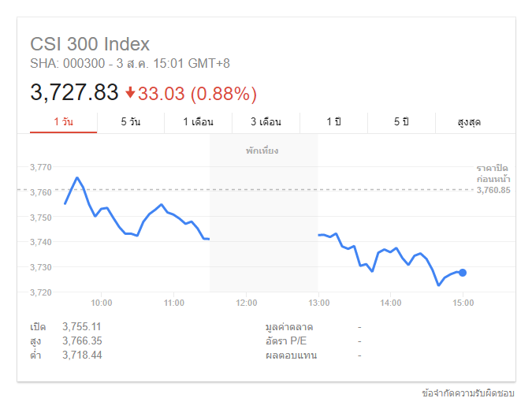This screenshot has height=413, width=532.
Task: Switch to the 5 ปี tab
Action: click(x=401, y=122)
